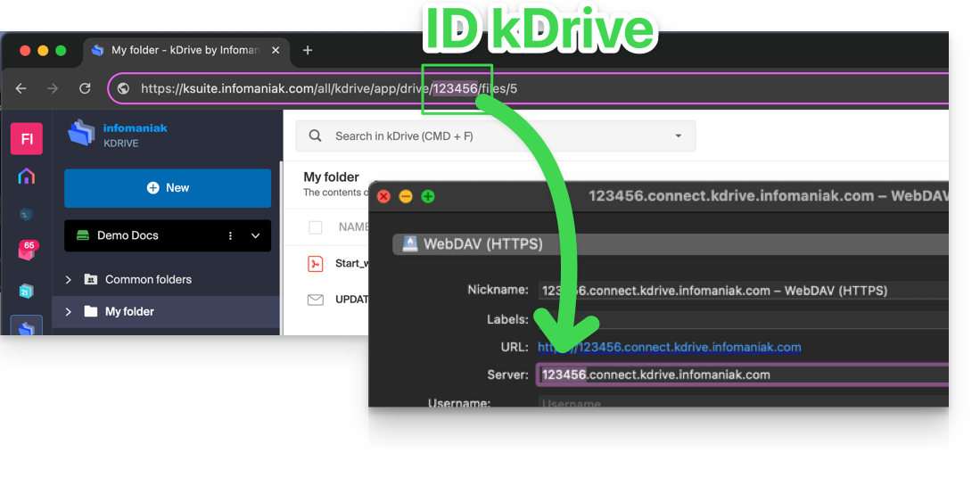Reload the kDrive browser page
This screenshot has width=980, height=477.
[x=85, y=89]
